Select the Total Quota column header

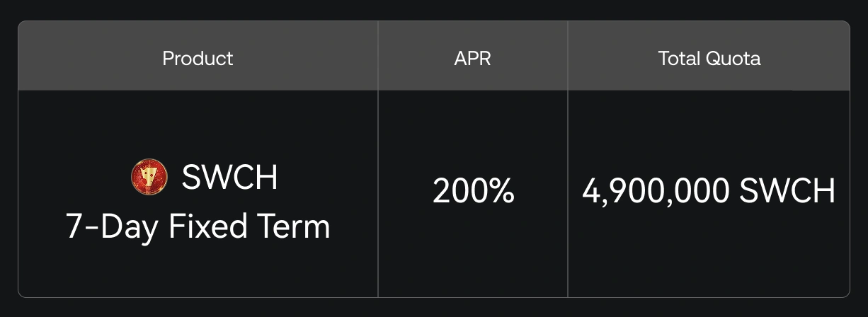click(x=709, y=58)
